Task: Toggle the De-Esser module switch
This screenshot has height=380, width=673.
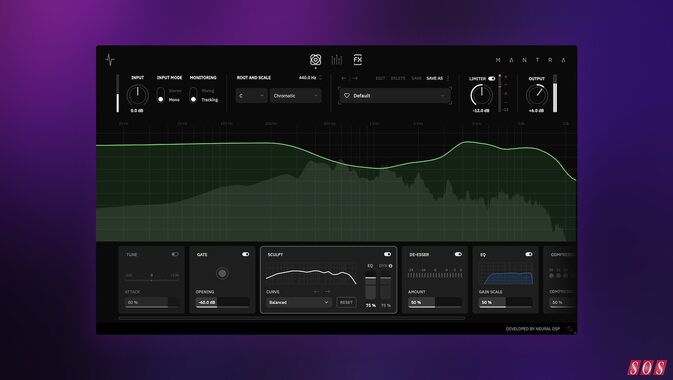Action: [x=458, y=254]
